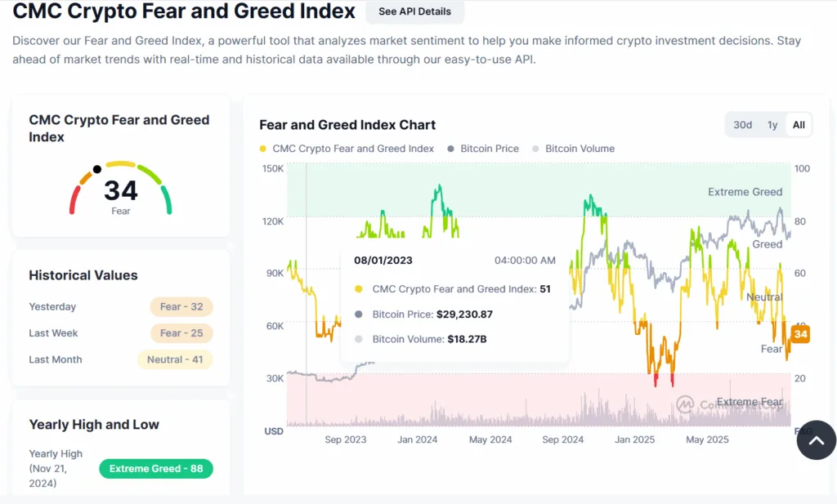Click the gray dot icon next to Bitcoin Price
The width and height of the screenshot is (837, 504).
tap(450, 149)
